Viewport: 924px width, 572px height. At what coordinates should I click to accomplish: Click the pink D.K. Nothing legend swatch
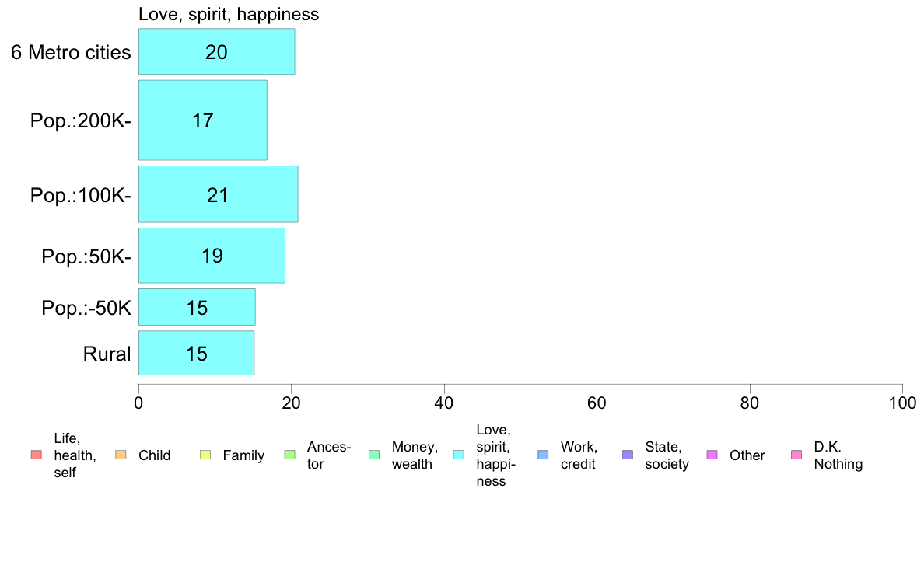[796, 455]
